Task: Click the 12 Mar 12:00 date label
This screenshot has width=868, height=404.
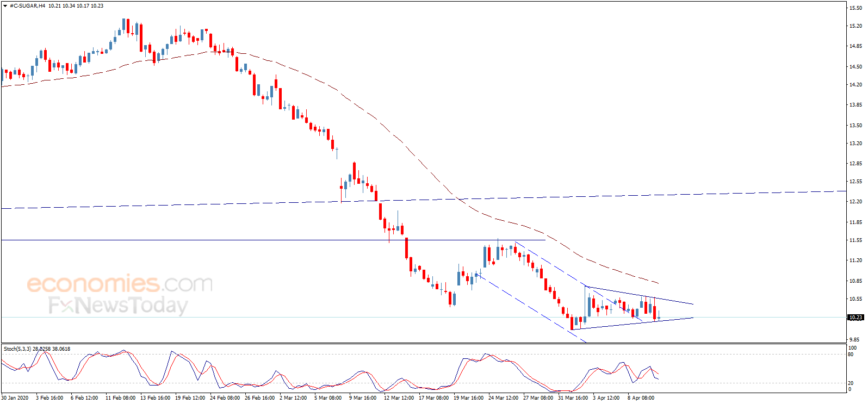Action: click(399, 398)
